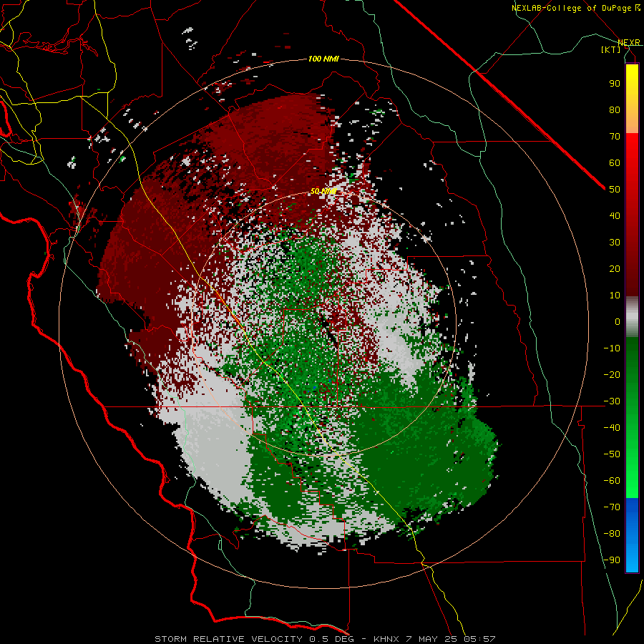Click the -50 value on velocity scale

(x=612, y=454)
